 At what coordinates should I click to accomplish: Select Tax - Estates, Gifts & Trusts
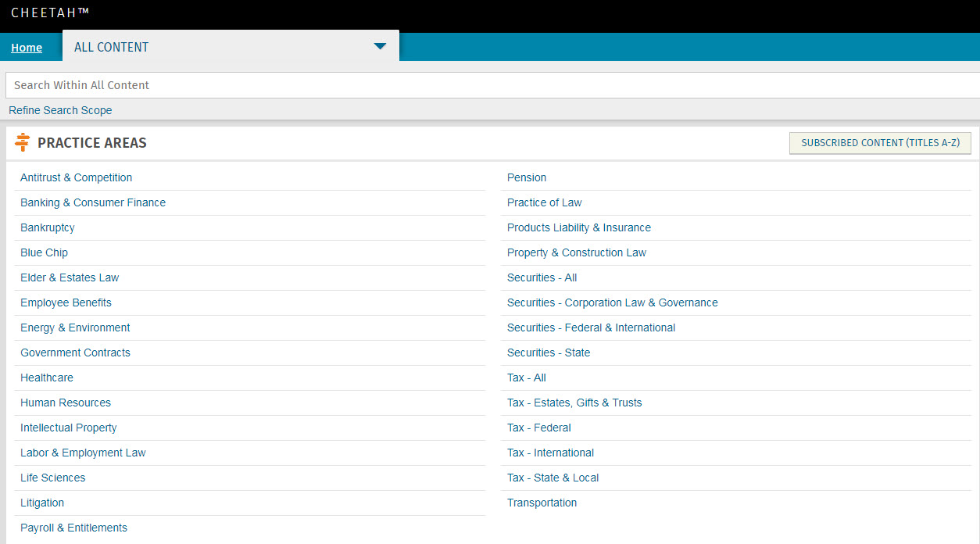[574, 403]
